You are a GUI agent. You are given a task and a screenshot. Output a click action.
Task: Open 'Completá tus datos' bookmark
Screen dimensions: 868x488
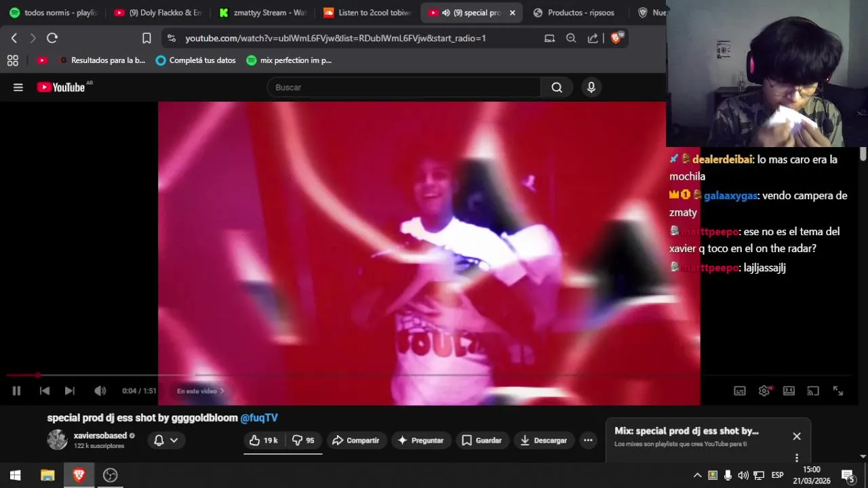196,60
